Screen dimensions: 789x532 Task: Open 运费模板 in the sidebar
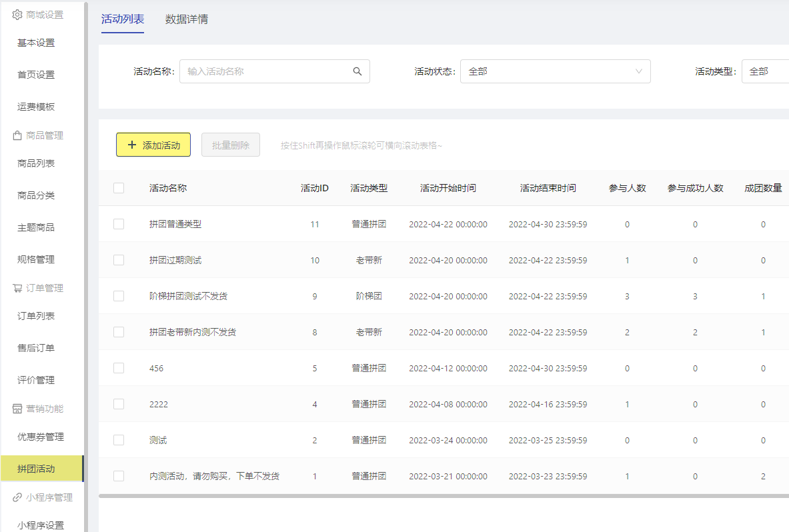[x=36, y=107]
